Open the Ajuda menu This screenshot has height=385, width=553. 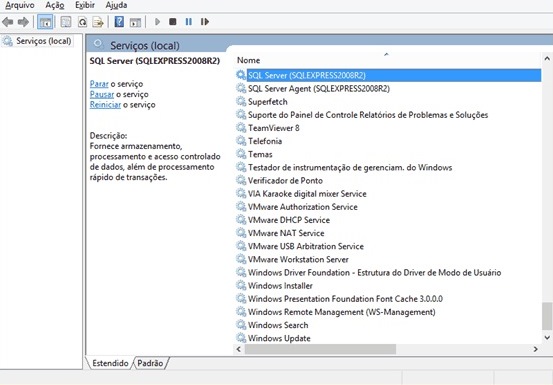pyautogui.click(x=116, y=5)
